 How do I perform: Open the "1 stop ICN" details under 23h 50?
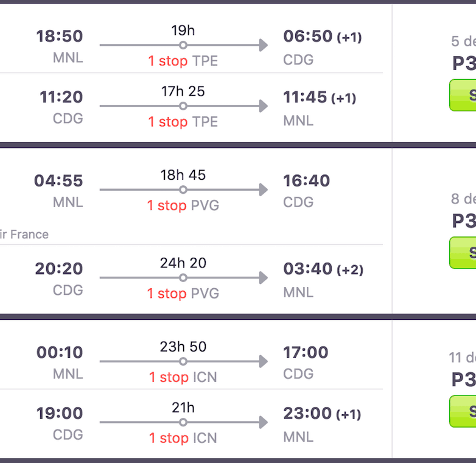click(183, 378)
